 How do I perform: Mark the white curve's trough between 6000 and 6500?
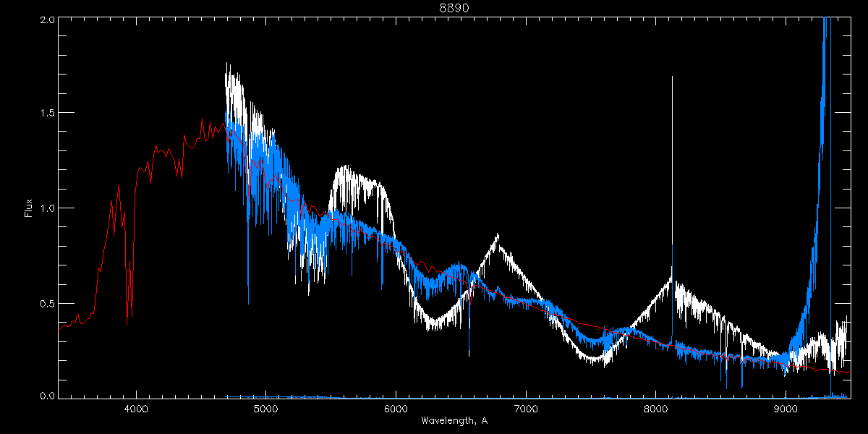pos(433,328)
